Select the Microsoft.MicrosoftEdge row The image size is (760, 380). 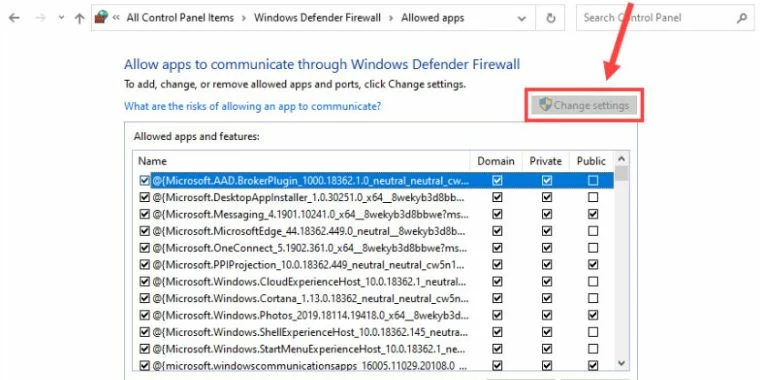pyautogui.click(x=374, y=231)
